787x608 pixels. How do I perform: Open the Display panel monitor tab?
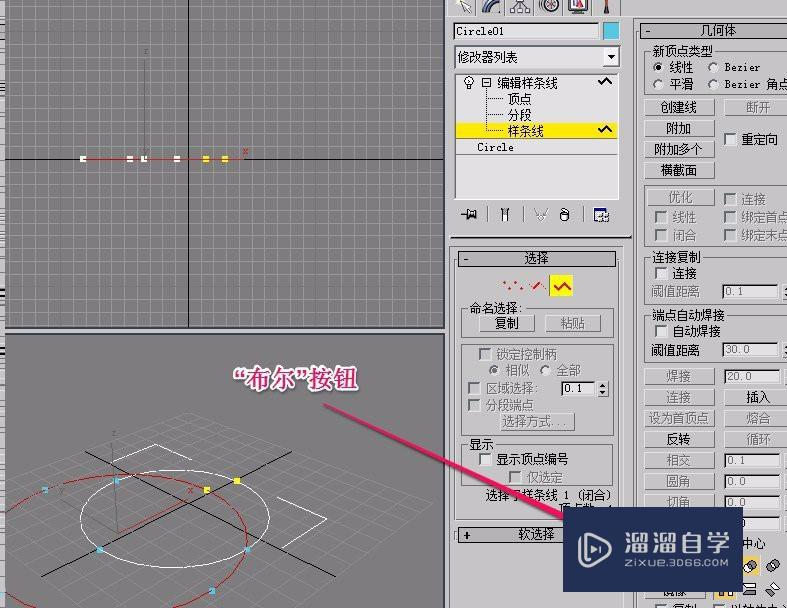578,7
